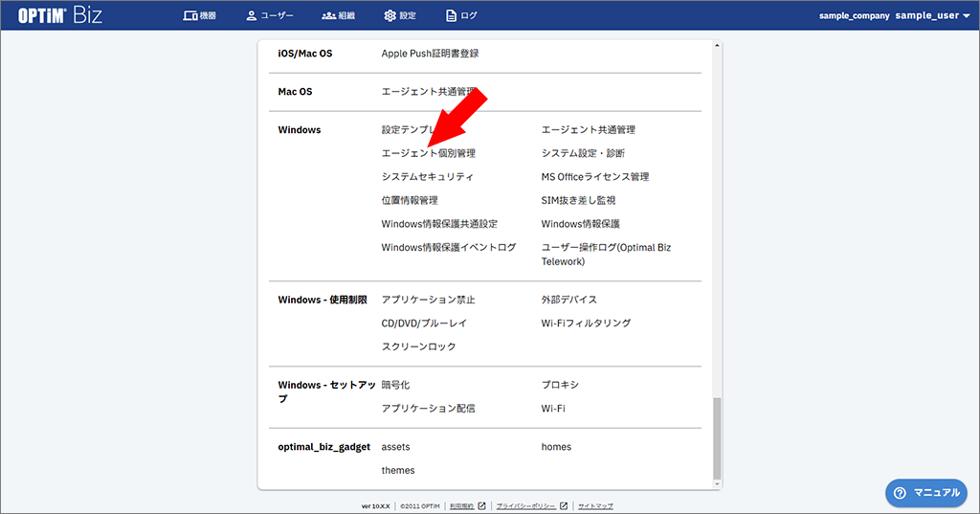The height and width of the screenshot is (514, 980).
Task: Click the ver 10.X.X footer text
Action: pos(375,506)
